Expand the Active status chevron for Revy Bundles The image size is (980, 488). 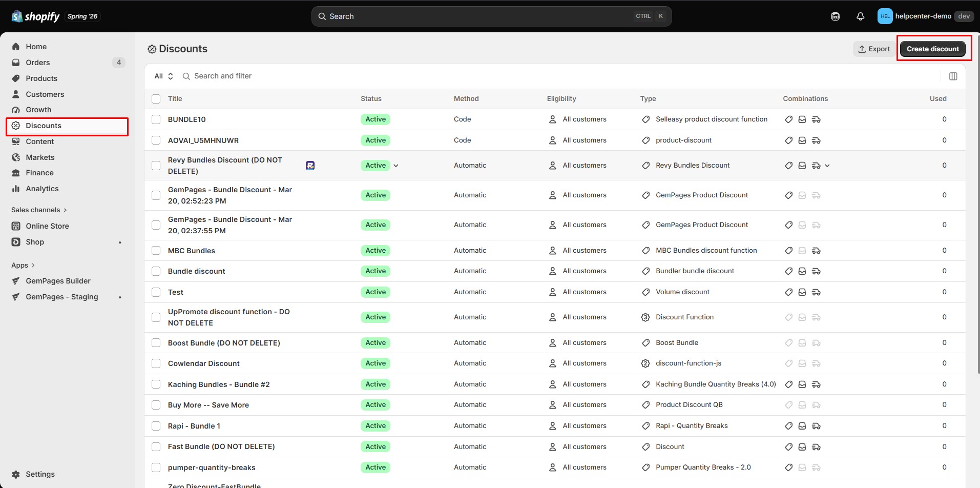coord(396,166)
